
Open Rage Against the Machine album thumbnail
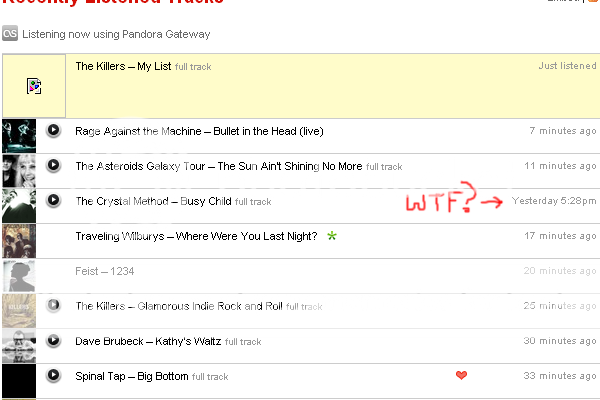[x=19, y=136]
